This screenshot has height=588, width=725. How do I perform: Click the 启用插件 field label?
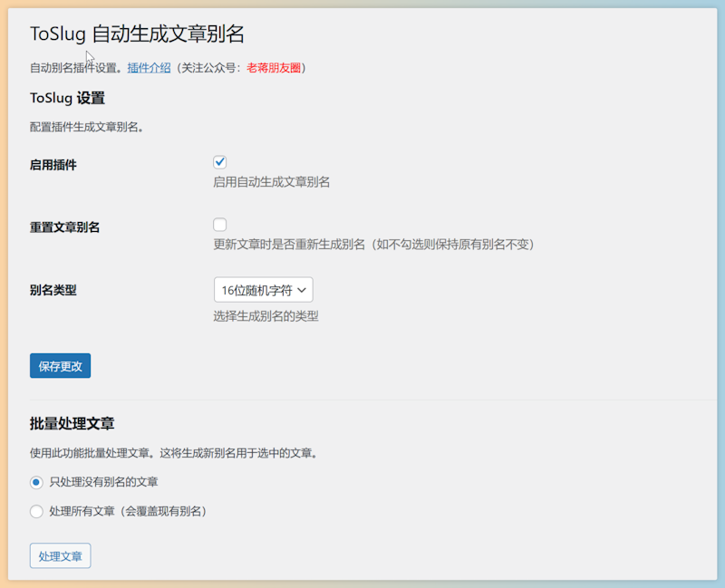[x=53, y=165]
